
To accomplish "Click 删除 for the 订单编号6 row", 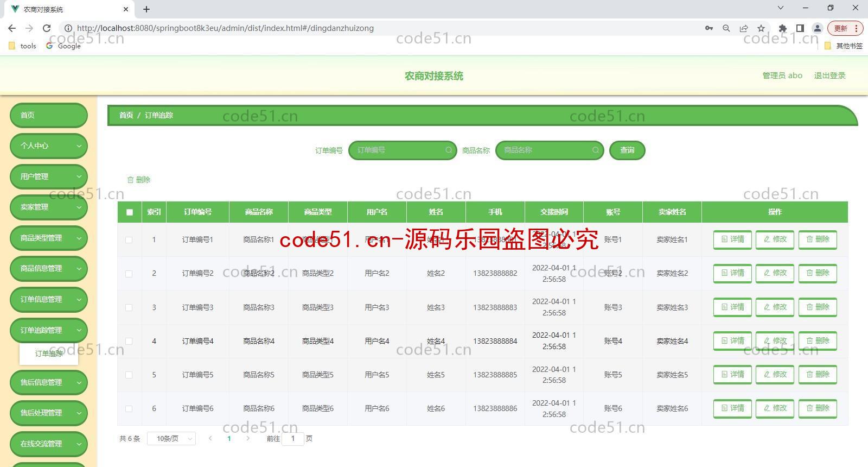I will pyautogui.click(x=818, y=408).
